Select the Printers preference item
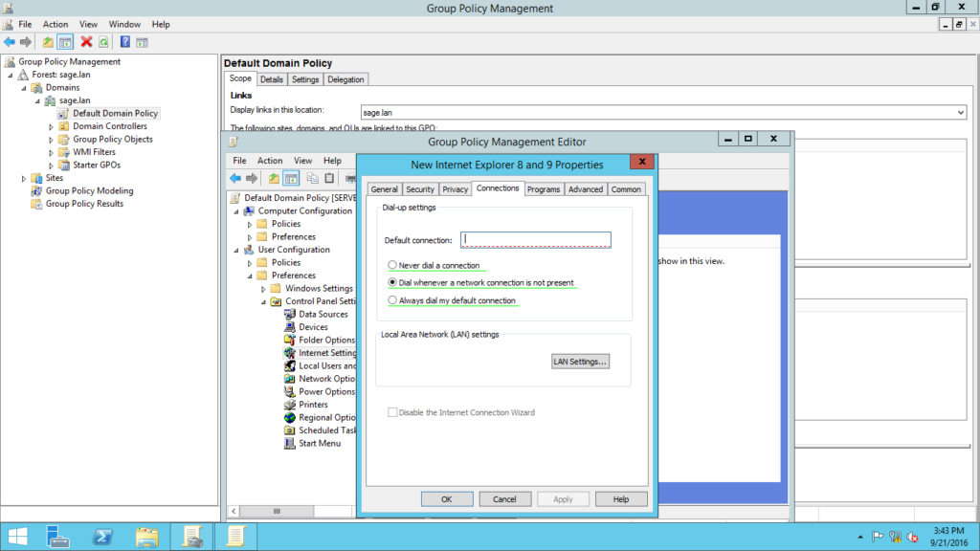The height and width of the screenshot is (551, 980). point(313,405)
